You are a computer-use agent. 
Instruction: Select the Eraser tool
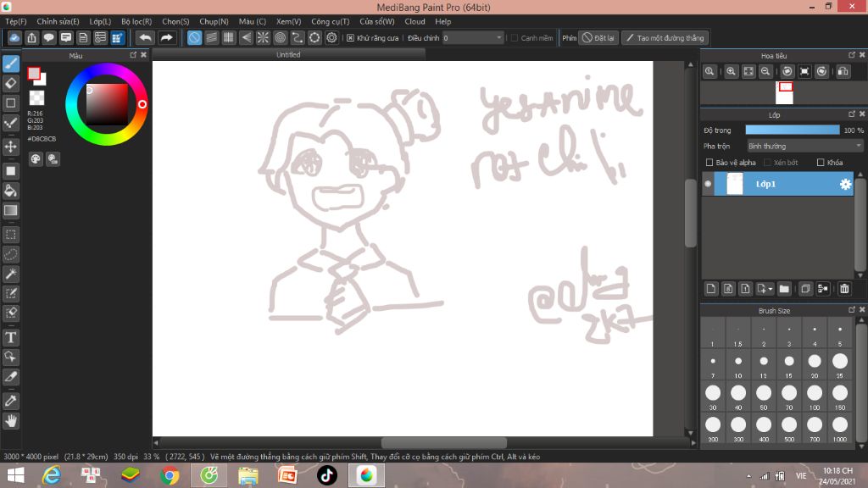[x=10, y=83]
